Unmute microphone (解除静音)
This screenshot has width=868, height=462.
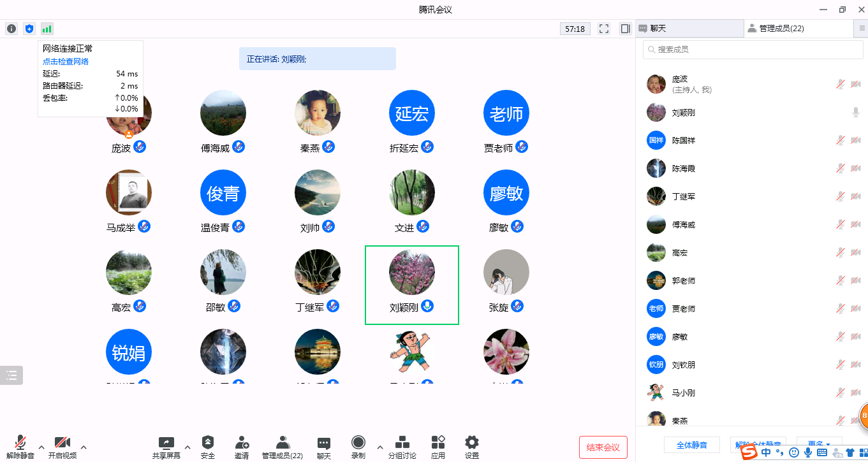[x=20, y=447]
